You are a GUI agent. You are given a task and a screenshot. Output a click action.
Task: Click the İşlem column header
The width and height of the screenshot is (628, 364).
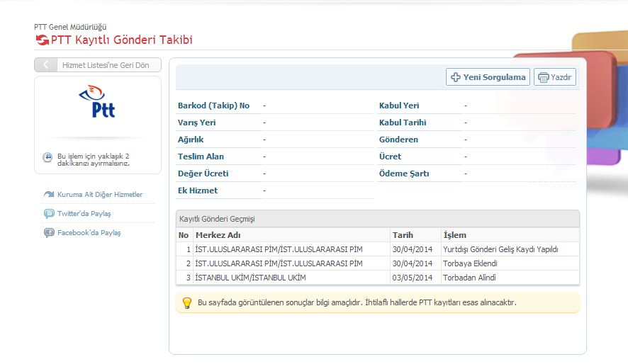point(454,235)
